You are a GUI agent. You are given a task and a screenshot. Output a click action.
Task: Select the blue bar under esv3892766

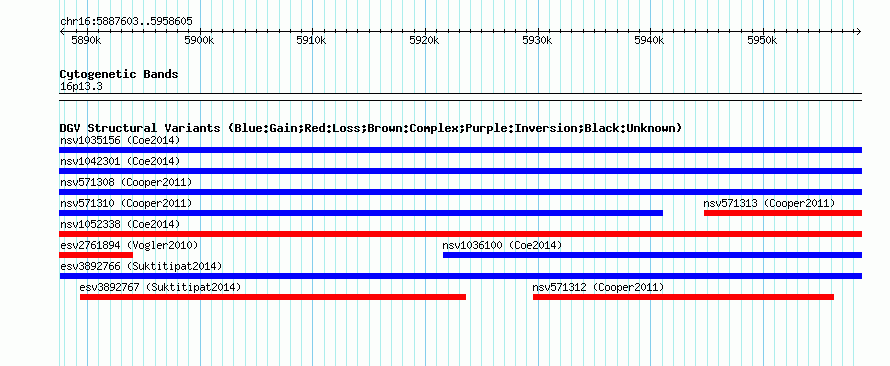460,276
